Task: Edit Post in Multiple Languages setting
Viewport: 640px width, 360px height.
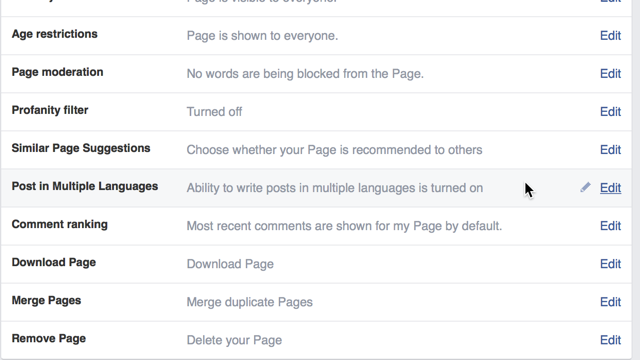Action: coord(610,188)
